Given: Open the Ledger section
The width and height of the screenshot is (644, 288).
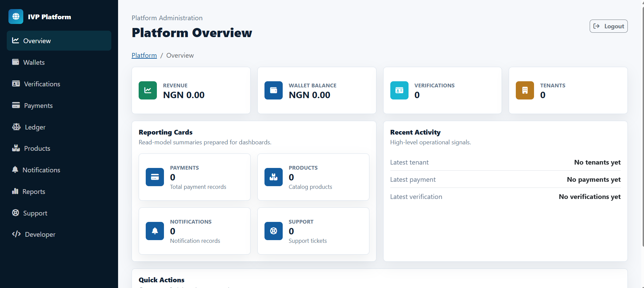Looking at the screenshot, I should (x=59, y=127).
